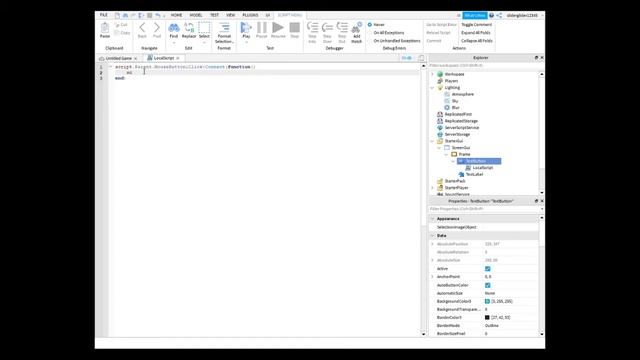Click Expand All Folds action

click(476, 33)
